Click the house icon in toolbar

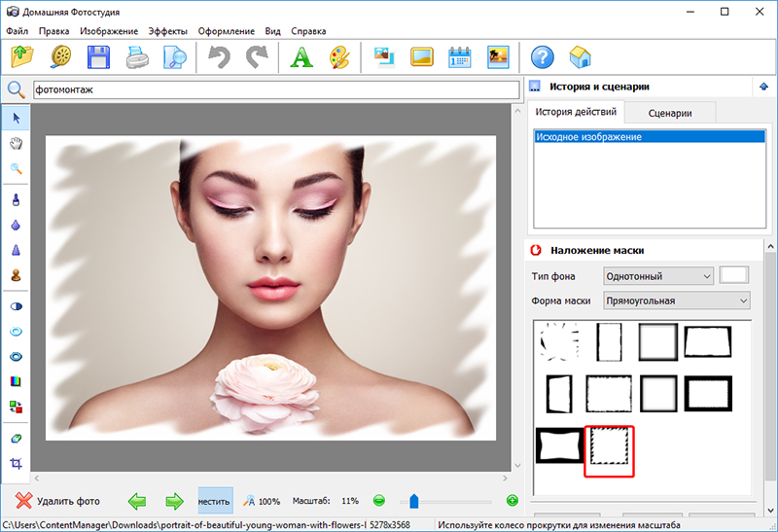tap(580, 57)
